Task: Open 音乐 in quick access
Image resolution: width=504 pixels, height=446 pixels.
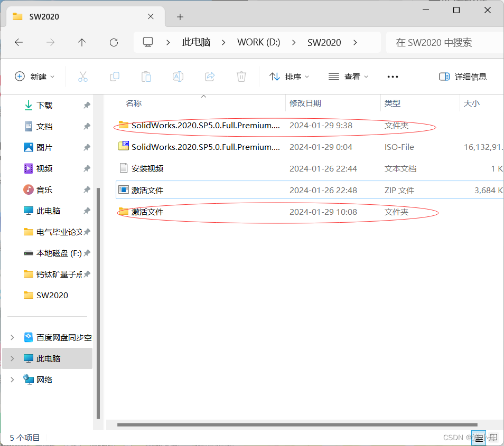Action: pyautogui.click(x=44, y=190)
